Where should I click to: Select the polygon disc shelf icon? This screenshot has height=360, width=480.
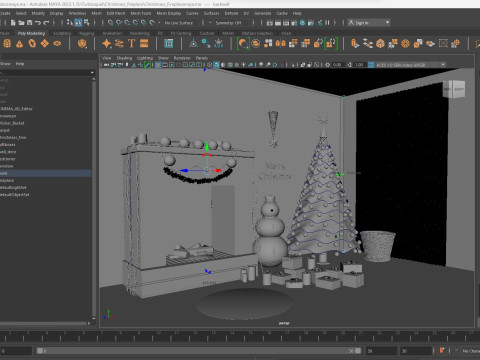click(x=57, y=43)
